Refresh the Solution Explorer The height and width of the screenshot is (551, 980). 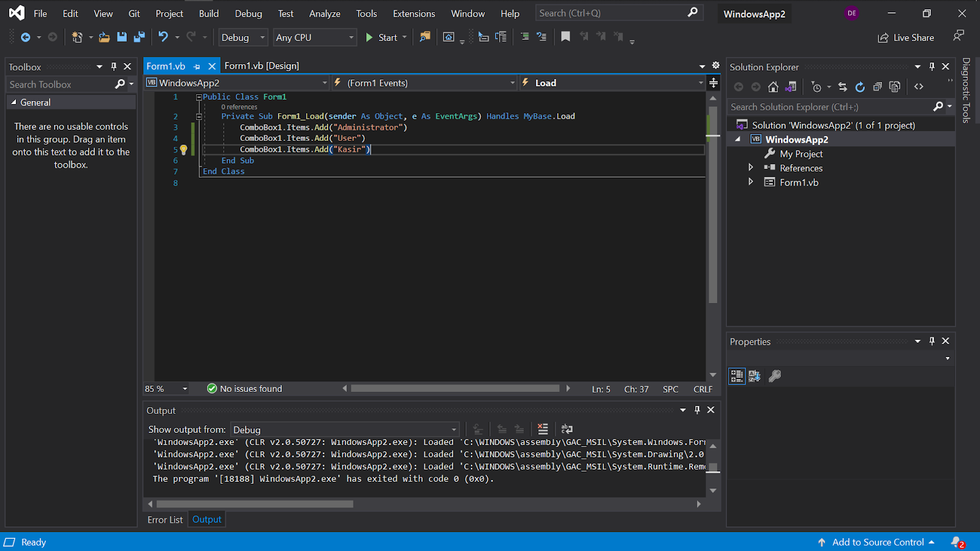tap(860, 87)
